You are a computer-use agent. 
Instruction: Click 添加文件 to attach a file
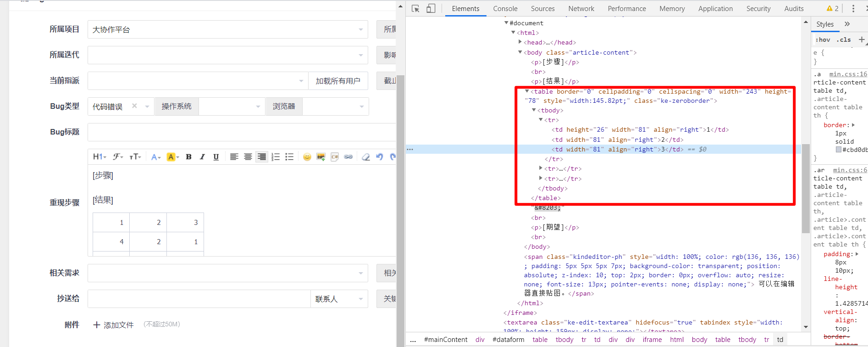114,325
